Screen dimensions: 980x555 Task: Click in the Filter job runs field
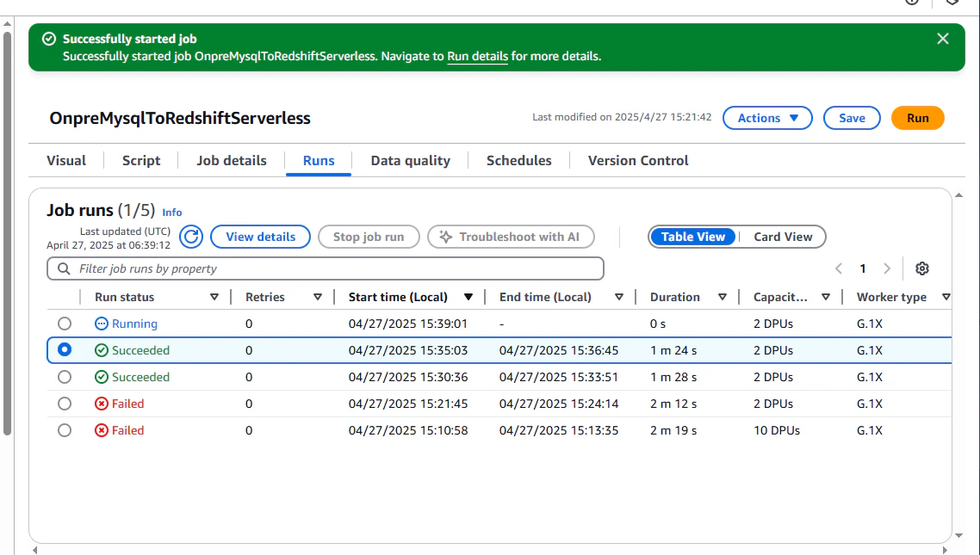click(x=325, y=268)
